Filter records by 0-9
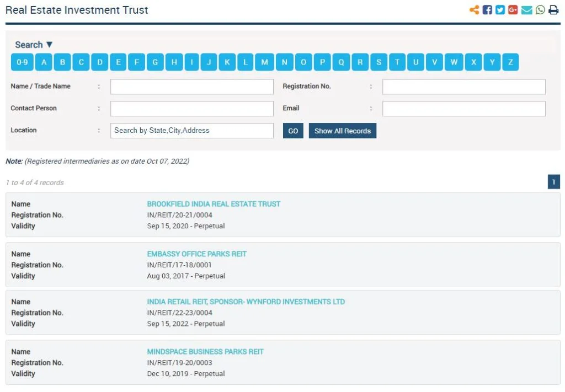Screen dimensions: 565x392 [22, 62]
